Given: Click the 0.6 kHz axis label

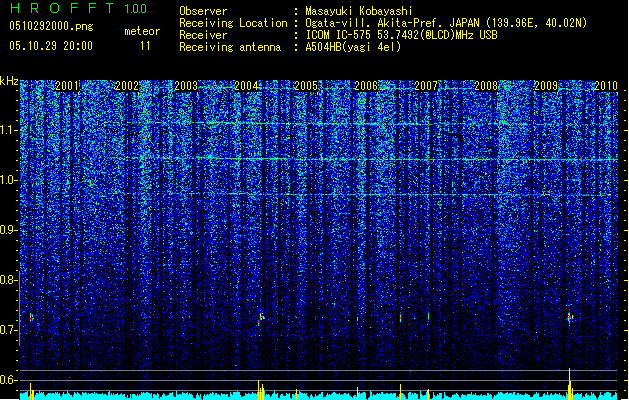Looking at the screenshot, I should pos(9,380).
